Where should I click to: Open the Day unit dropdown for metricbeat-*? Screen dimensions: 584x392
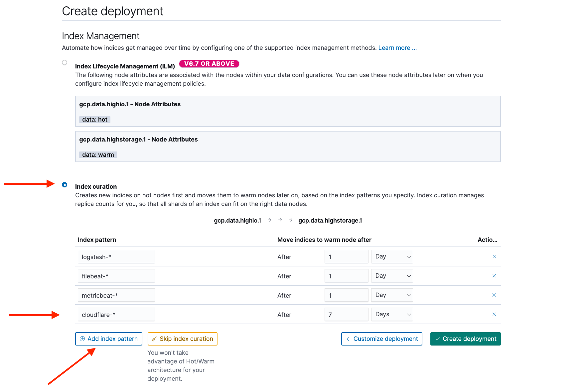coord(392,295)
